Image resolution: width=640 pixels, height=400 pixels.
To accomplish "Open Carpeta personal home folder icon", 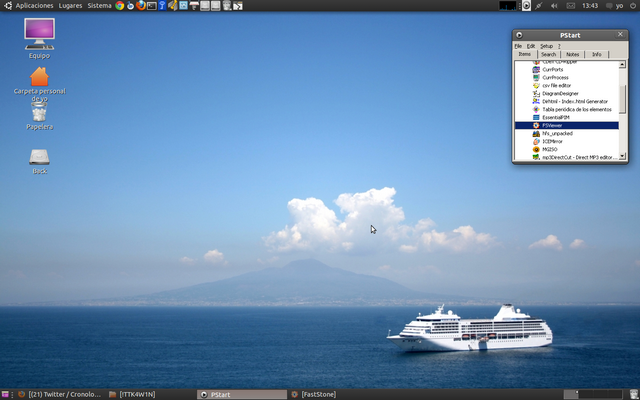I will pyautogui.click(x=39, y=78).
